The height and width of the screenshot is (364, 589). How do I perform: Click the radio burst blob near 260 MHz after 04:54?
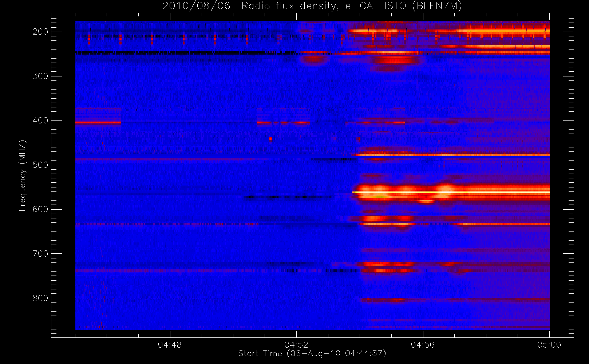pyautogui.click(x=395, y=60)
